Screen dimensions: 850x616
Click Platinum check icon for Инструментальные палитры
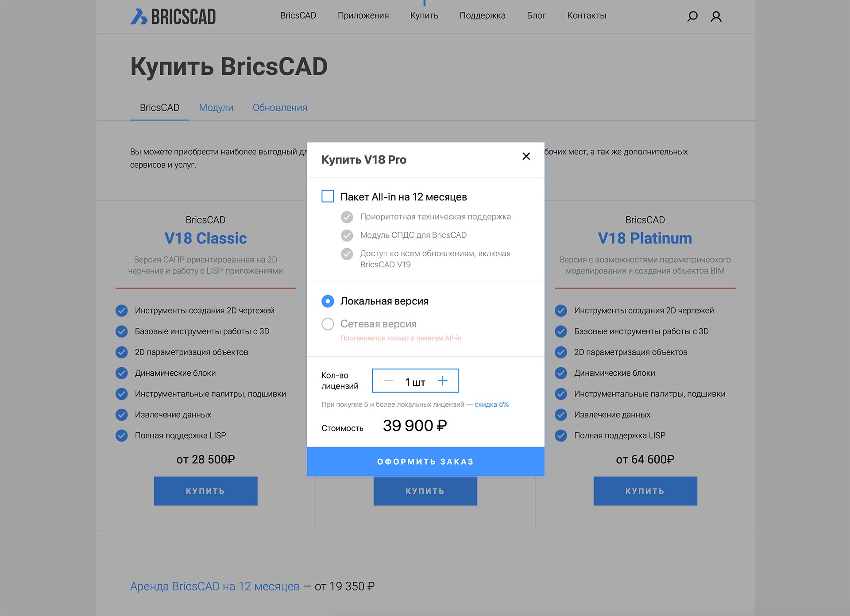(x=561, y=394)
